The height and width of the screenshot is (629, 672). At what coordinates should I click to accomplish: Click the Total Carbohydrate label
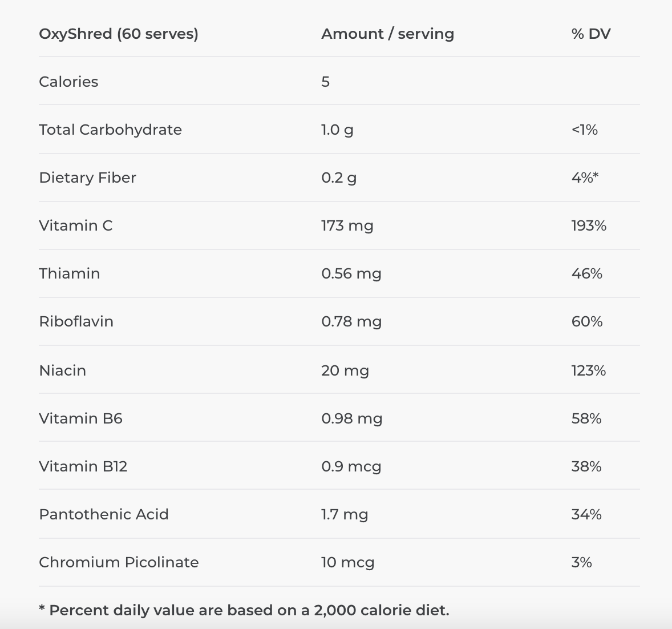click(110, 130)
